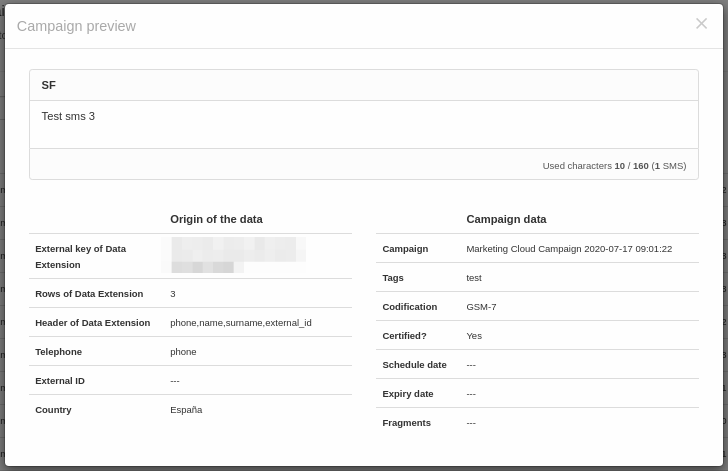728x471 pixels.
Task: Click the 'Expiry date' label
Action: [x=408, y=394]
